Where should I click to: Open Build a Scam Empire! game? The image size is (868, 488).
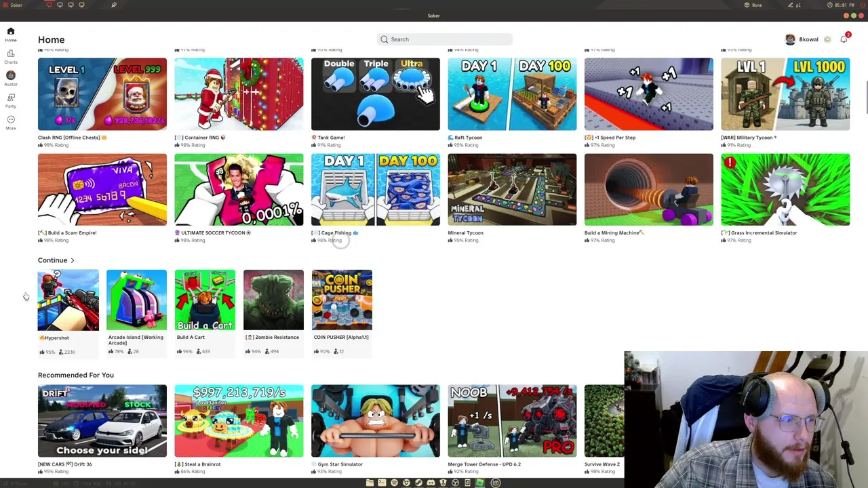[102, 189]
